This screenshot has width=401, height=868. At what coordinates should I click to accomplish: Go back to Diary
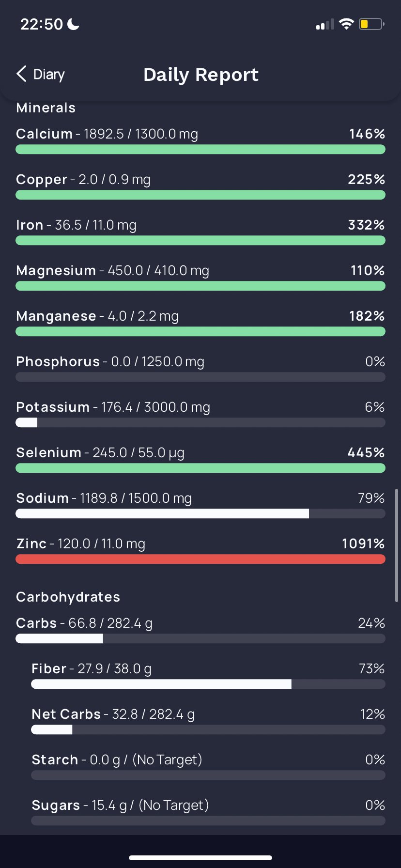click(x=41, y=74)
